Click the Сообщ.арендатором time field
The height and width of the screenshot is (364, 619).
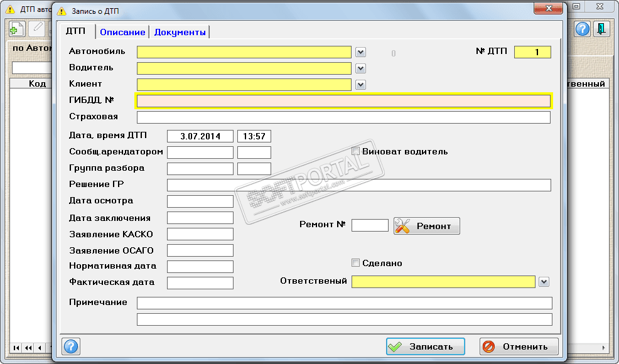click(254, 153)
